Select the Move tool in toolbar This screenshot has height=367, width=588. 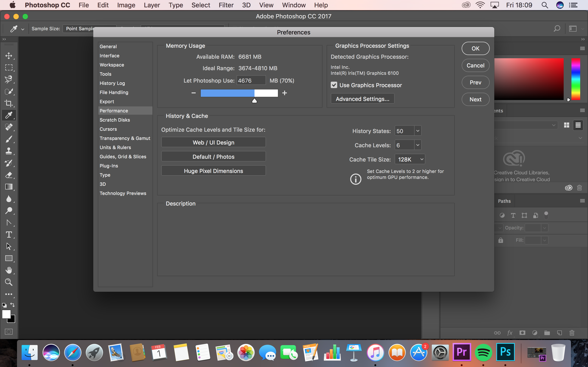pos(8,55)
